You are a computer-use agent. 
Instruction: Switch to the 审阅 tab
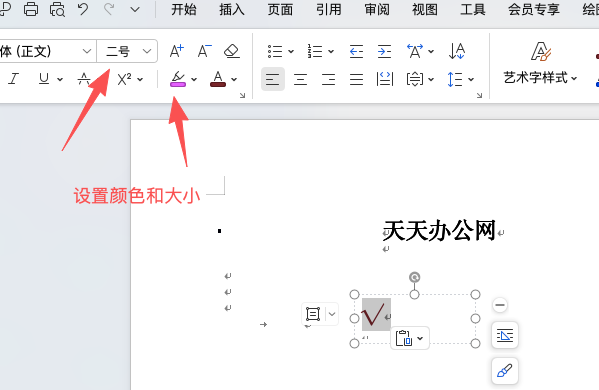pyautogui.click(x=377, y=10)
